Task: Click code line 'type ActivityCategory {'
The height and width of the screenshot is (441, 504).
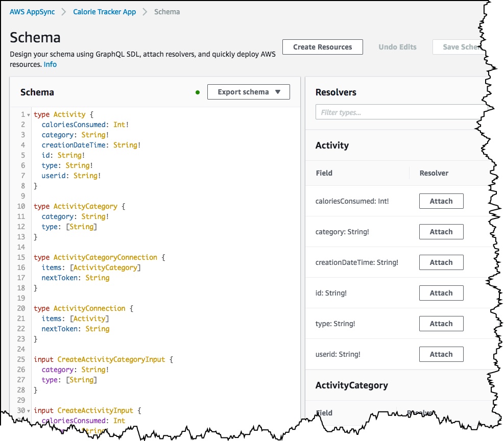Action: point(79,206)
